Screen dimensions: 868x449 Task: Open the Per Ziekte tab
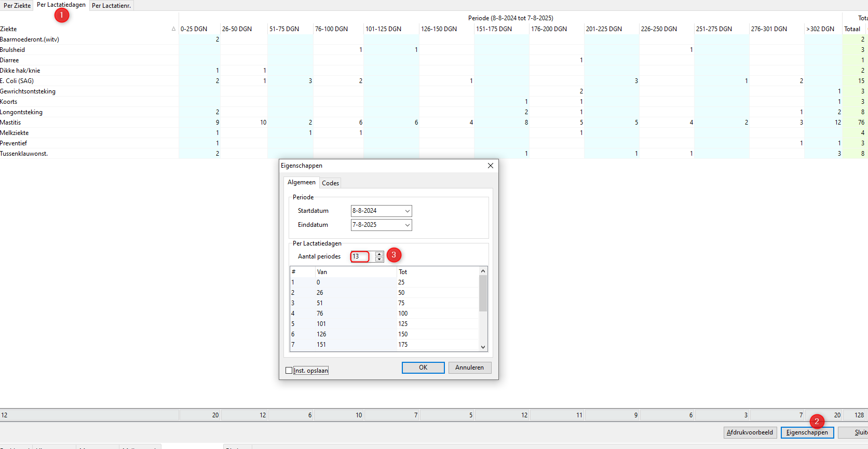tap(17, 6)
